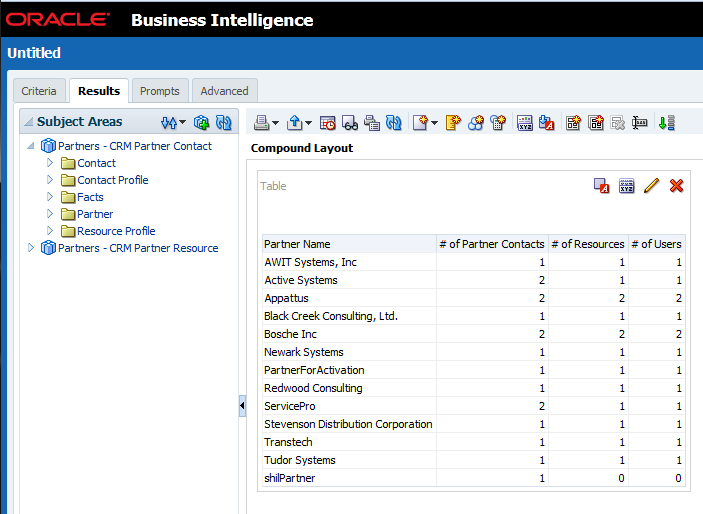This screenshot has width=703, height=514.
Task: Expand the Contact Profile folder
Action: (x=50, y=180)
